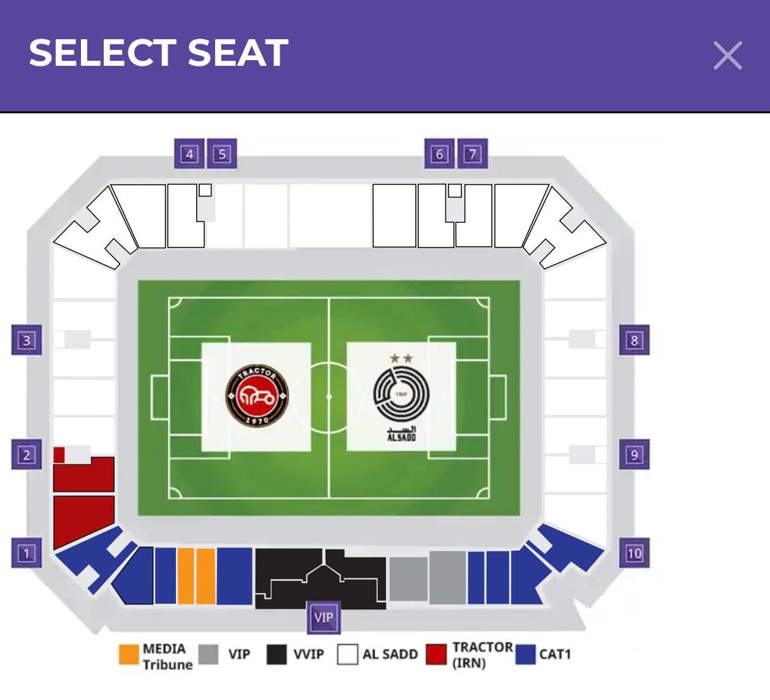Click the Tractor club logo on pitch
The height and width of the screenshot is (700, 770).
tap(257, 396)
